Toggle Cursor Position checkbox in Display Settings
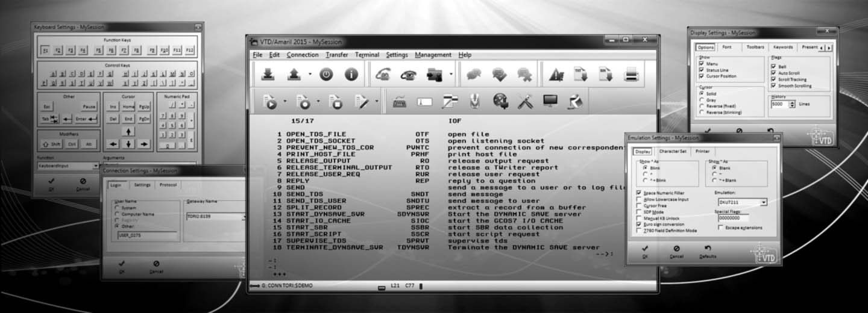868x313 pixels. (702, 76)
